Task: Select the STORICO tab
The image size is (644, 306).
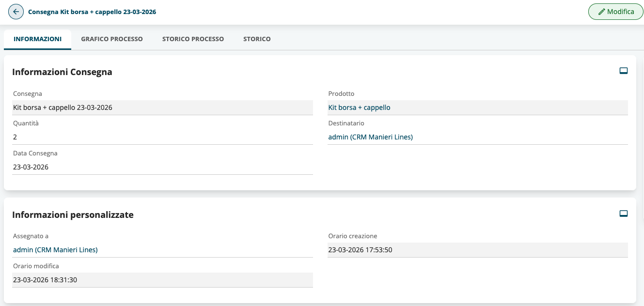Action: pyautogui.click(x=257, y=39)
